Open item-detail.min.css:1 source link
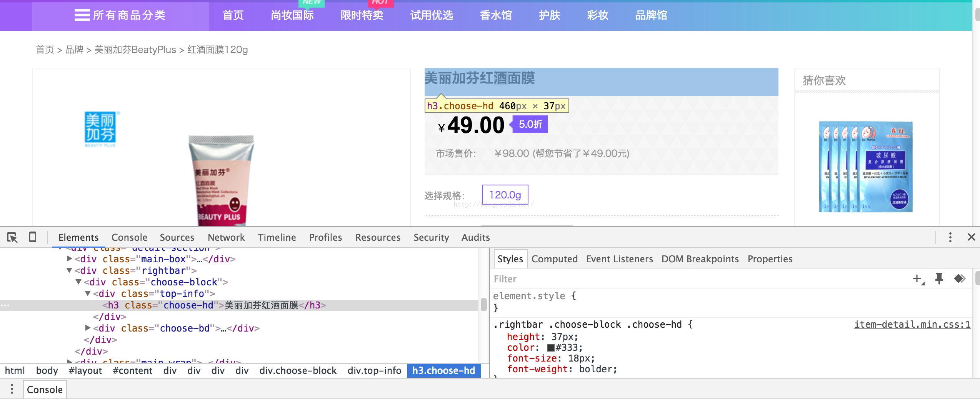980x400 pixels. (912, 324)
